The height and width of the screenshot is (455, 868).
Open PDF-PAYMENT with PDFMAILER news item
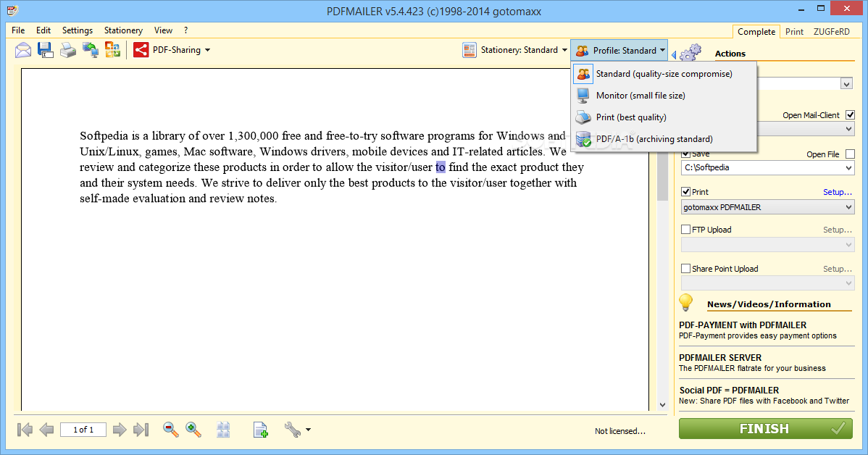coord(767,330)
